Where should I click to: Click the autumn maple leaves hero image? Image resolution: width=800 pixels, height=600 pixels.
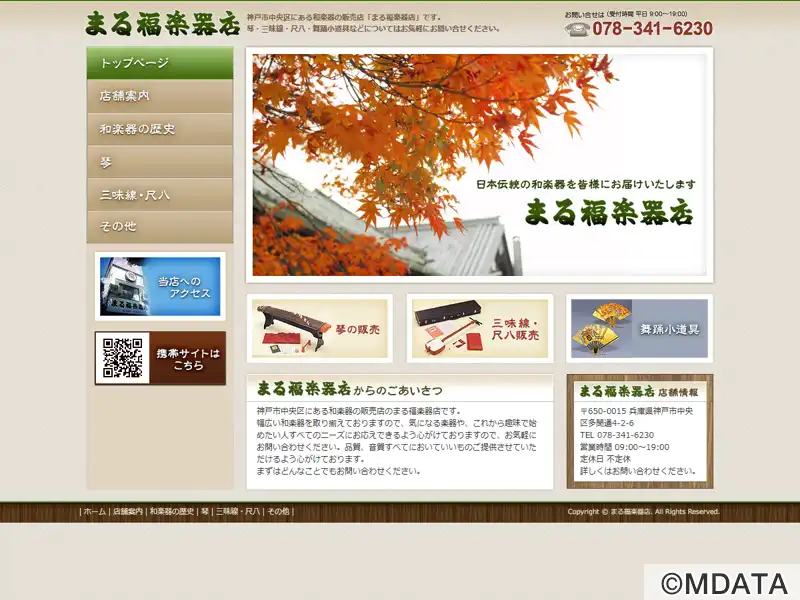click(x=479, y=165)
